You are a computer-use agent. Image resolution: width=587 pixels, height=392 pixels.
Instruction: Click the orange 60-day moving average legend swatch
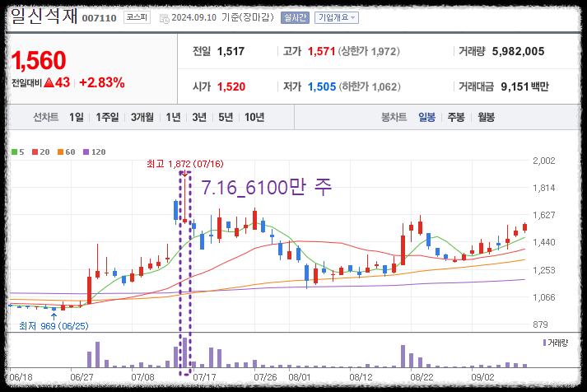coord(60,152)
